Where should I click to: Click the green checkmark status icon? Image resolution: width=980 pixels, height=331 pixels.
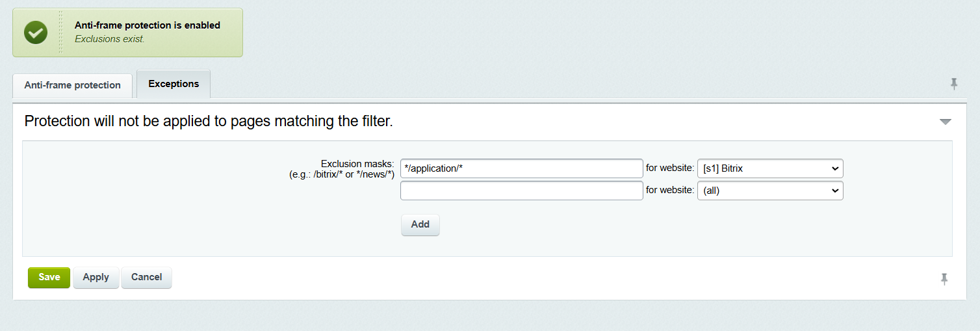pyautogui.click(x=36, y=33)
